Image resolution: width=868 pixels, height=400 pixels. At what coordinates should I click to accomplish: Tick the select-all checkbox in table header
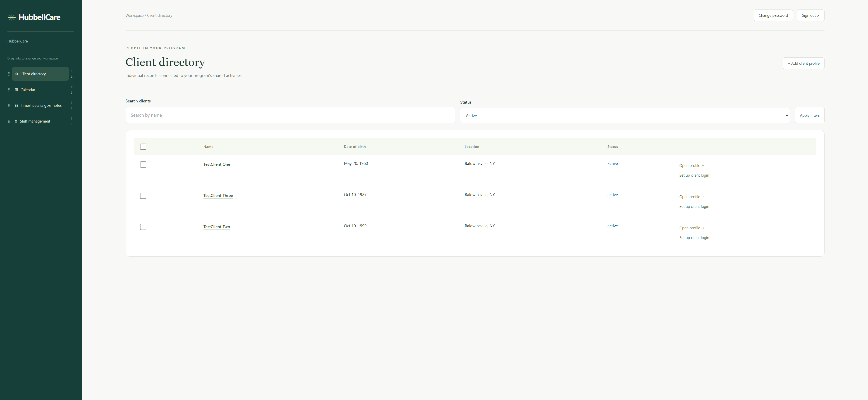[x=143, y=147]
